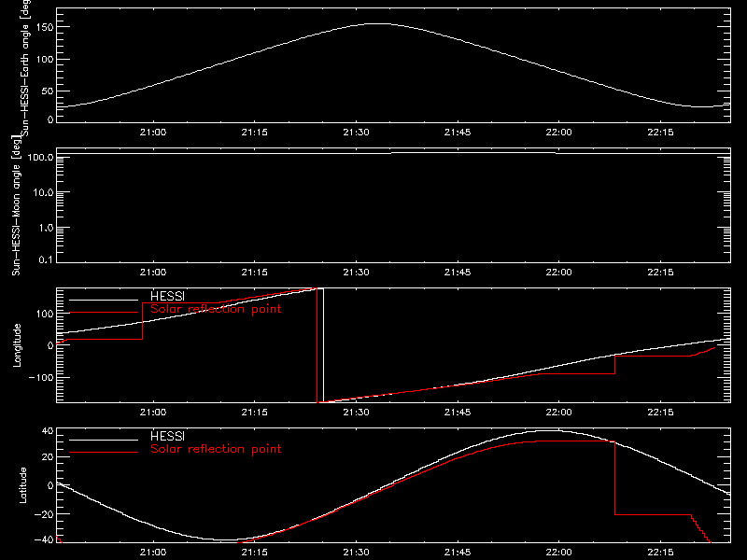The image size is (747, 560).
Task: Select the 22:15 label under the Moon angle plot
Action: click(x=660, y=273)
